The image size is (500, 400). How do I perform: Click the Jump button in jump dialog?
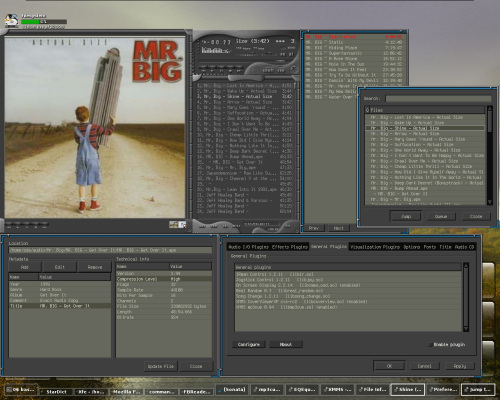tap(406, 216)
